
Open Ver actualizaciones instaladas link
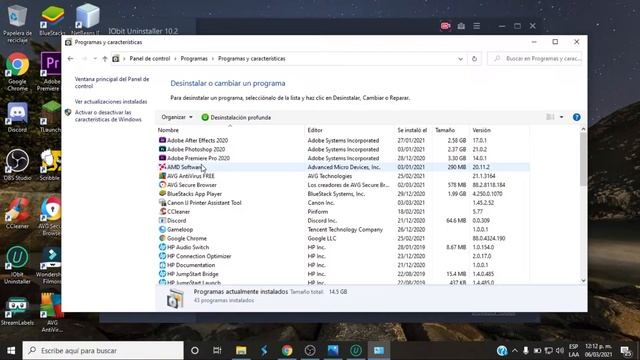(x=111, y=102)
